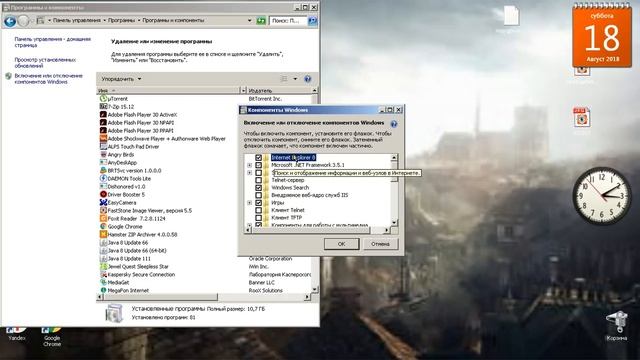640x360 pixels.
Task: Click the Google Chrome icon in programs list
Action: [103, 227]
